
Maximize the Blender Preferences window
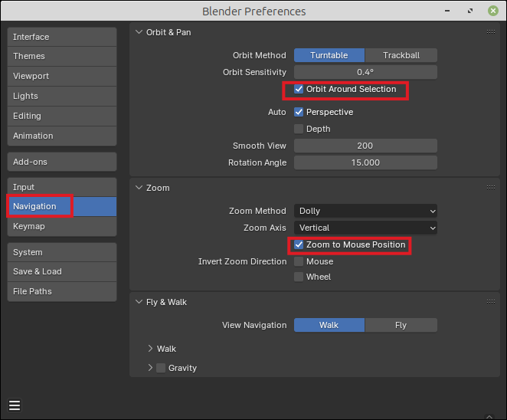click(470, 11)
